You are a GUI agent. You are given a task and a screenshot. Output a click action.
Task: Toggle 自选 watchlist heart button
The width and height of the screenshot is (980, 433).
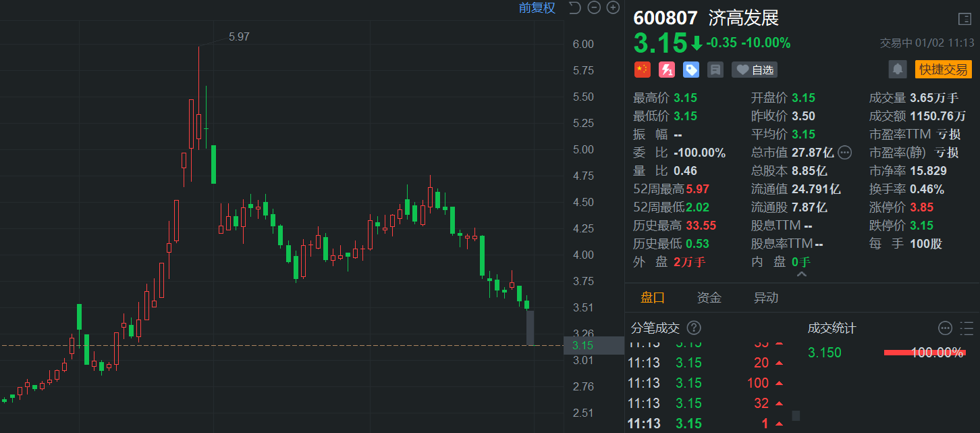755,70
